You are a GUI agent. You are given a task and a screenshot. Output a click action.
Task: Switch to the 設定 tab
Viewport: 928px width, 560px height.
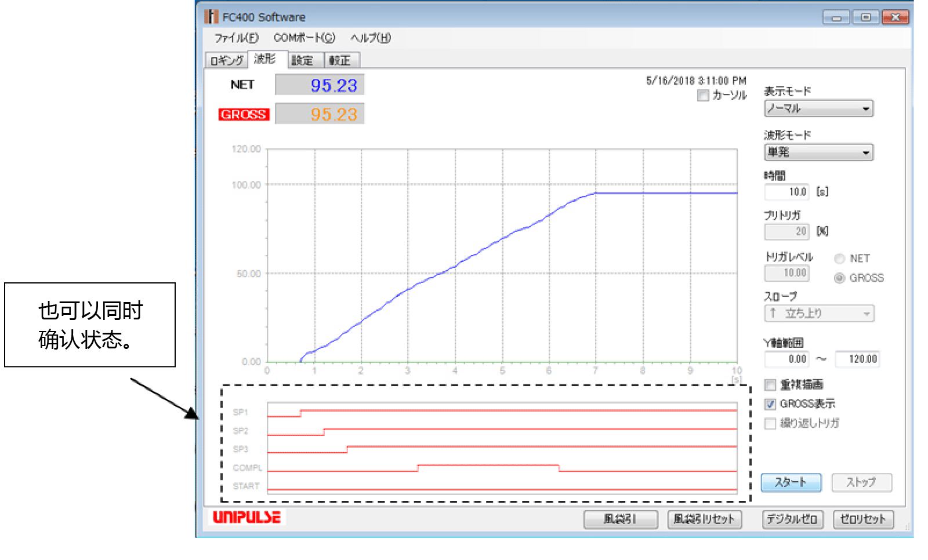[x=302, y=60]
